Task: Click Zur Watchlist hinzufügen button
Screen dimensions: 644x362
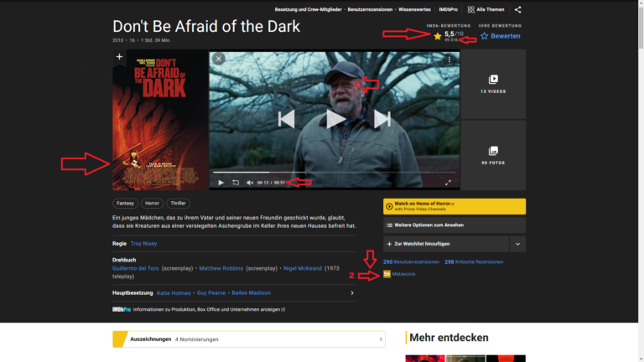Action: point(446,244)
